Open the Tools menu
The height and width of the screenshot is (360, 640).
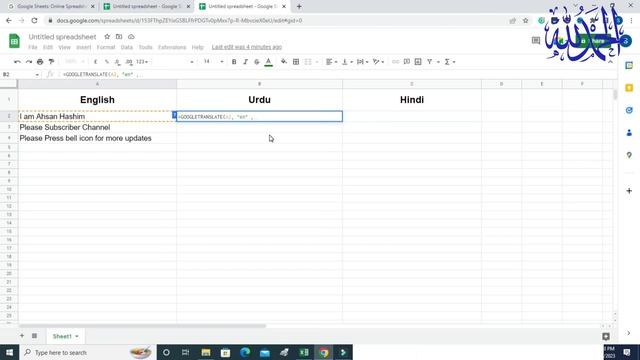145,47
